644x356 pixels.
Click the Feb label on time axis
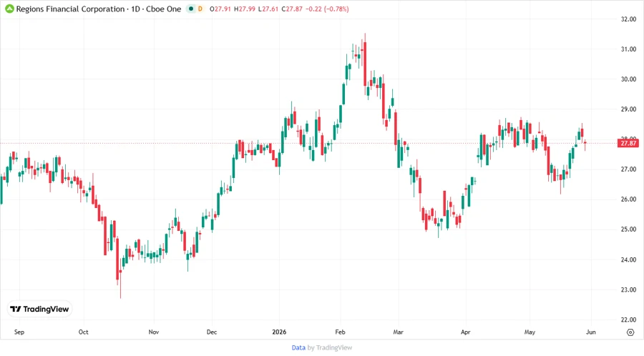[340, 332]
